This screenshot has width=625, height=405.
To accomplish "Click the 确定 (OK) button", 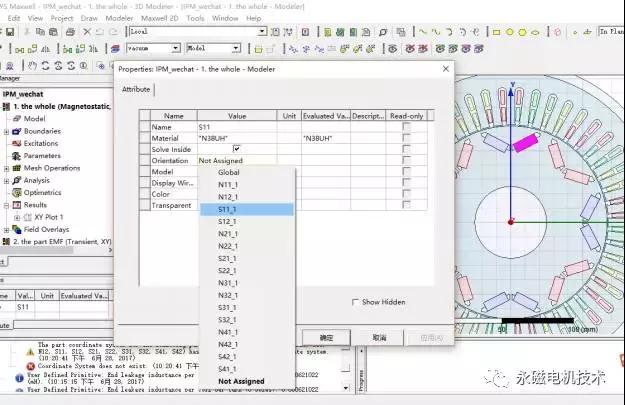I will coord(326,338).
